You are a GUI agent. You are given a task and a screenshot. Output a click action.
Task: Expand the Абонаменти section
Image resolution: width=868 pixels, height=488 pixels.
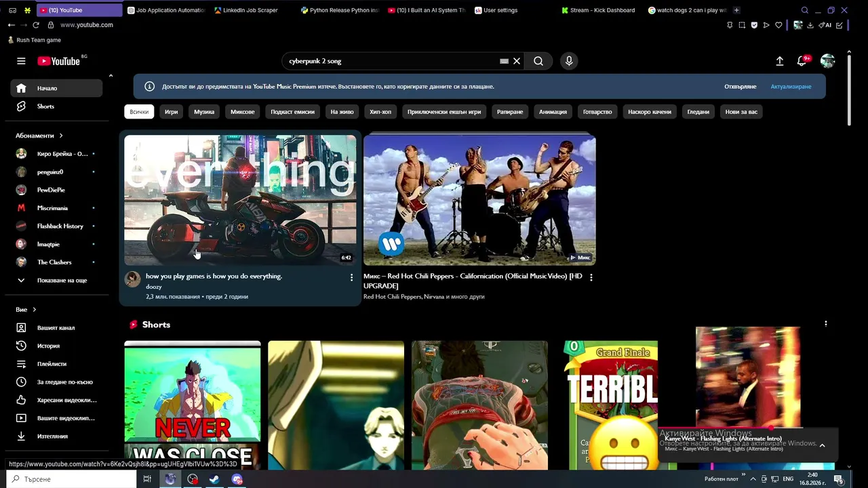coord(39,136)
